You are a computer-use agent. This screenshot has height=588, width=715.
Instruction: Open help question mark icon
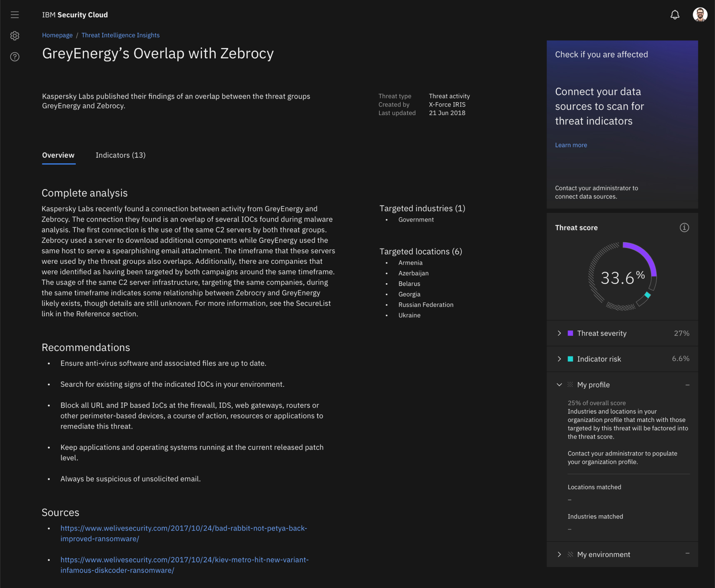pyautogui.click(x=15, y=57)
